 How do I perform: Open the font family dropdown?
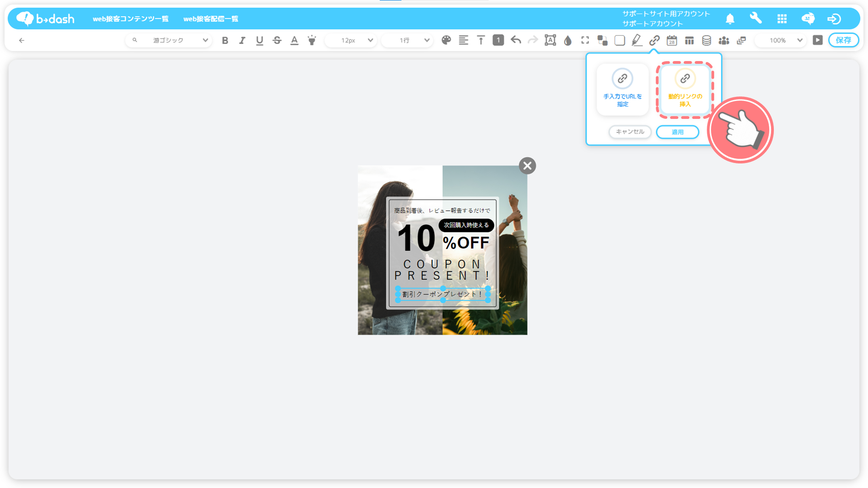[169, 40]
